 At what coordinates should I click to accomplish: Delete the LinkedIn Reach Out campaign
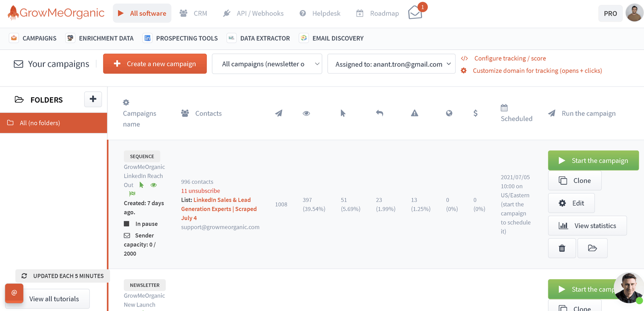(x=562, y=248)
